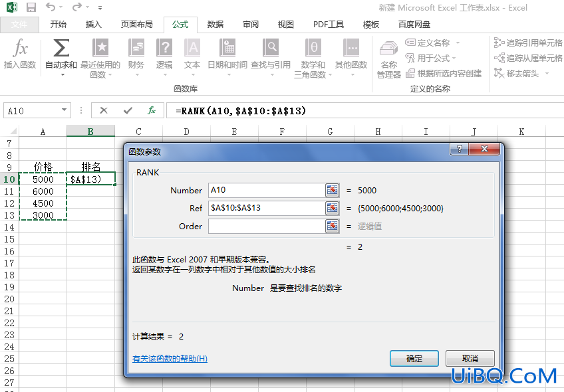Select column B header
This screenshot has height=392, width=564.
point(90,132)
